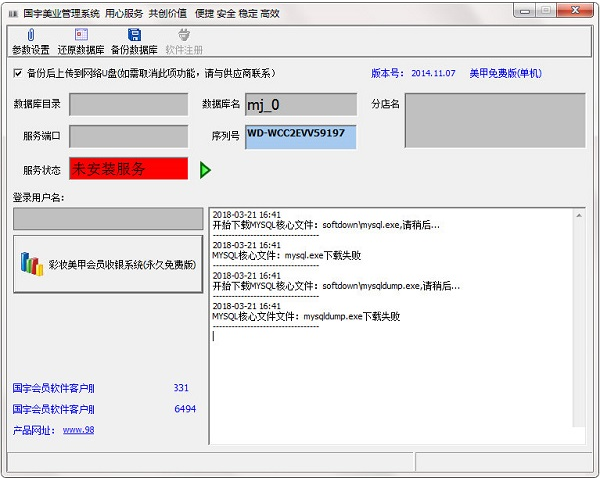Click the greyed 软件注册 plug icon
Viewport: 600px width, 478px height.
(184, 35)
